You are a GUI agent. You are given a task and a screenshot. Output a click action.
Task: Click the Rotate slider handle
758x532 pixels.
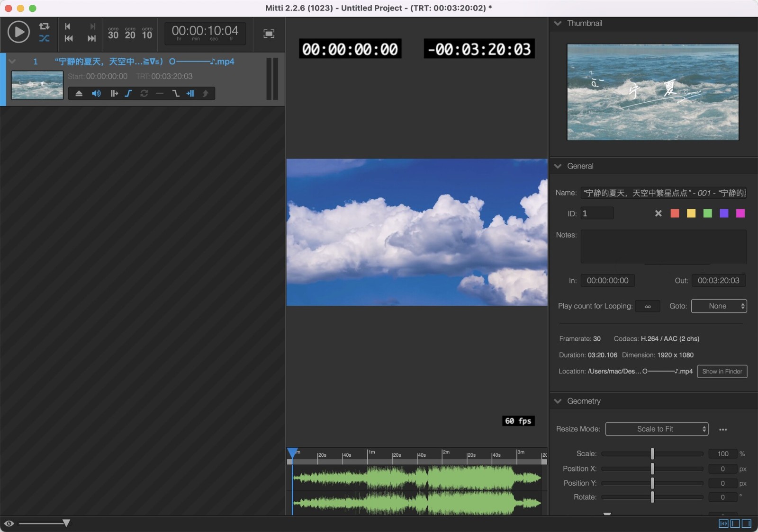[652, 497]
